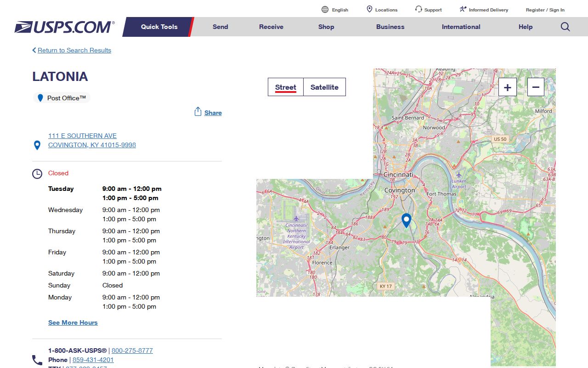Click the blue map pin marker
This screenshot has height=368, width=588.
[406, 220]
